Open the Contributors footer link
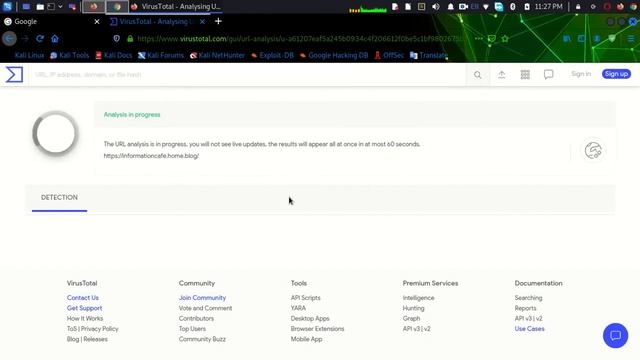This screenshot has width=640, height=360. point(196,318)
